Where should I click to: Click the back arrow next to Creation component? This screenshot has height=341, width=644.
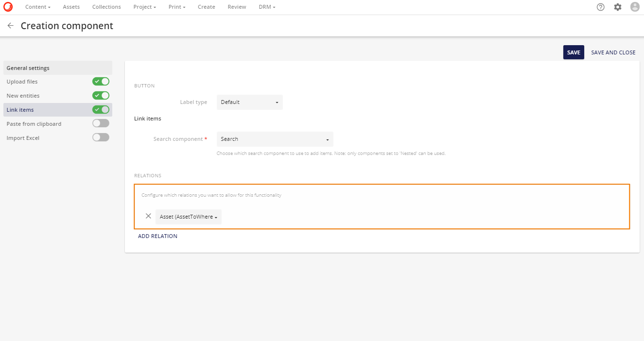10,25
